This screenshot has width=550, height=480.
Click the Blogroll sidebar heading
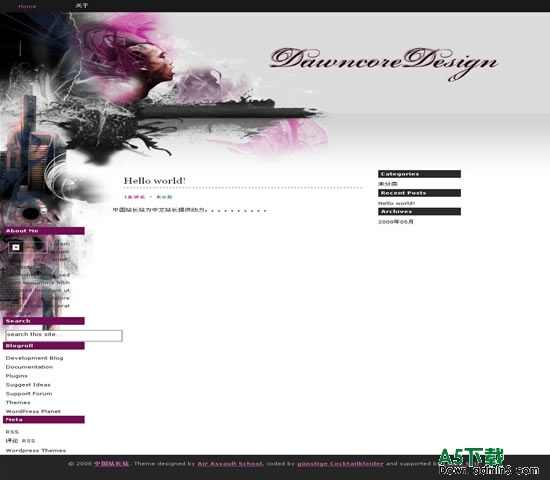44,346
